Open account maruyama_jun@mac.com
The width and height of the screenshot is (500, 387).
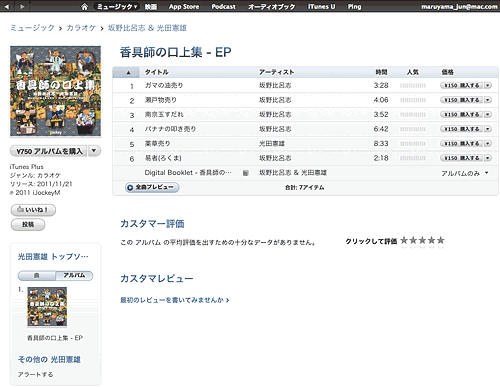(459, 7)
